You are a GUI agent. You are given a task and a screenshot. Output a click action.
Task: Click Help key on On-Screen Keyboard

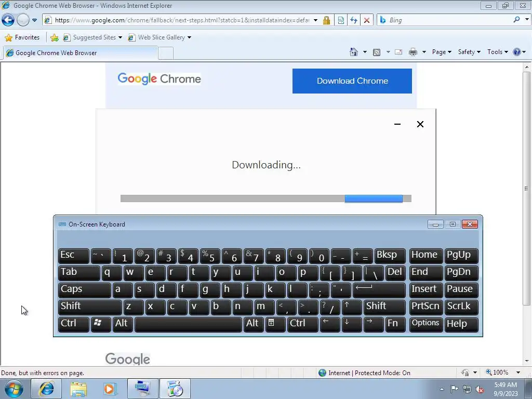click(461, 324)
